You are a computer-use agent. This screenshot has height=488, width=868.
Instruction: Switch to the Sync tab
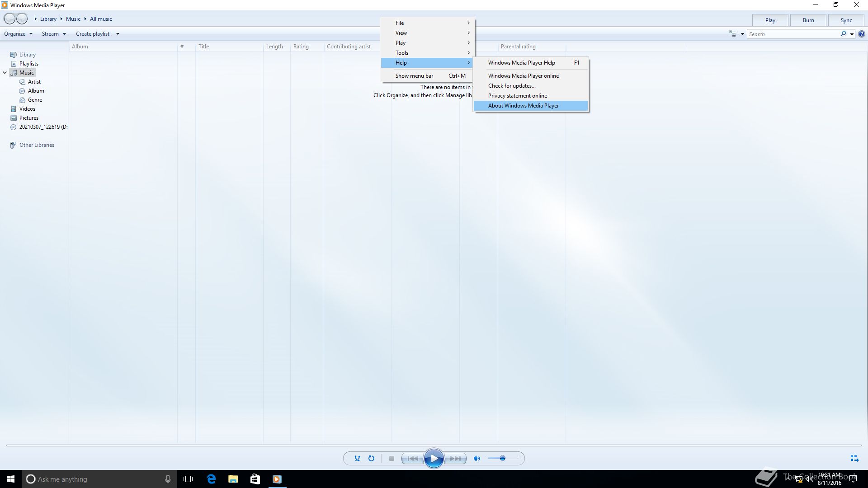point(846,20)
